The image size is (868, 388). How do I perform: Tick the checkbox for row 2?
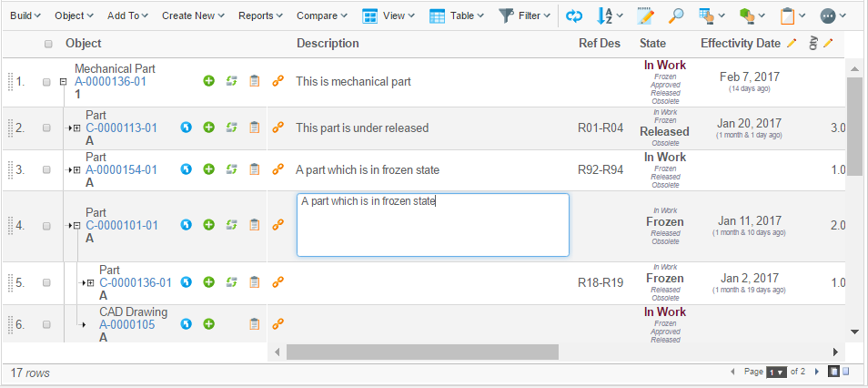coord(47,128)
